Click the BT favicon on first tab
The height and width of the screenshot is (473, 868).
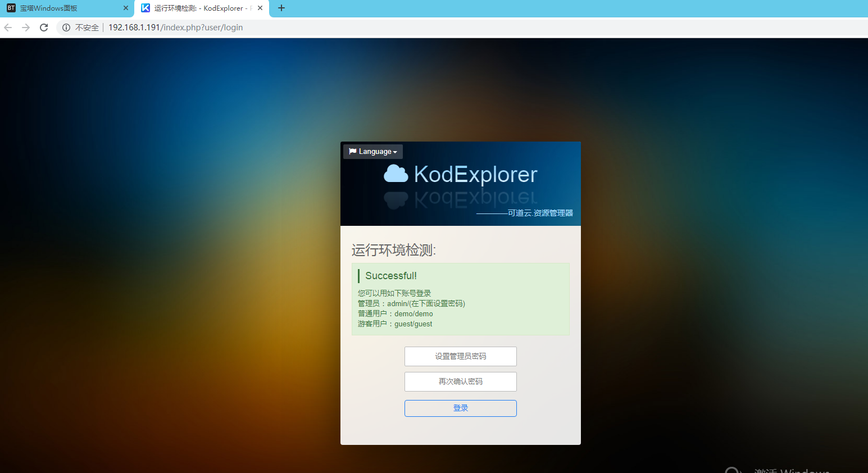(x=11, y=8)
